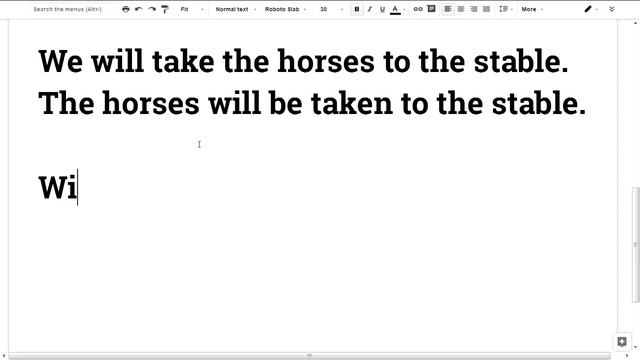Open the editing mode pencil dropdown
The width and height of the screenshot is (640, 360).
pyautogui.click(x=590, y=9)
